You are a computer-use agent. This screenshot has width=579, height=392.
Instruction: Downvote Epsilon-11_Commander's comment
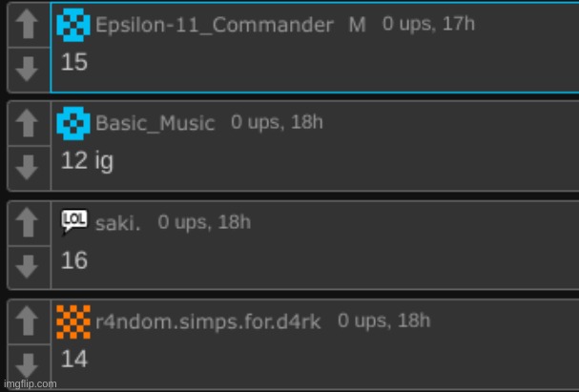28,69
